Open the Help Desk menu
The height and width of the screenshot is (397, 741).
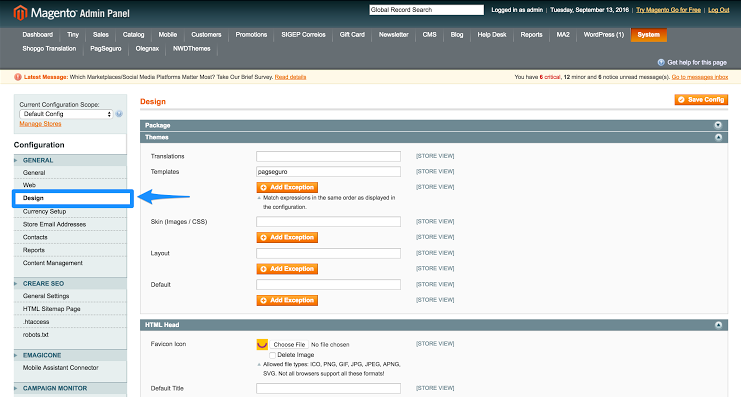coord(492,35)
